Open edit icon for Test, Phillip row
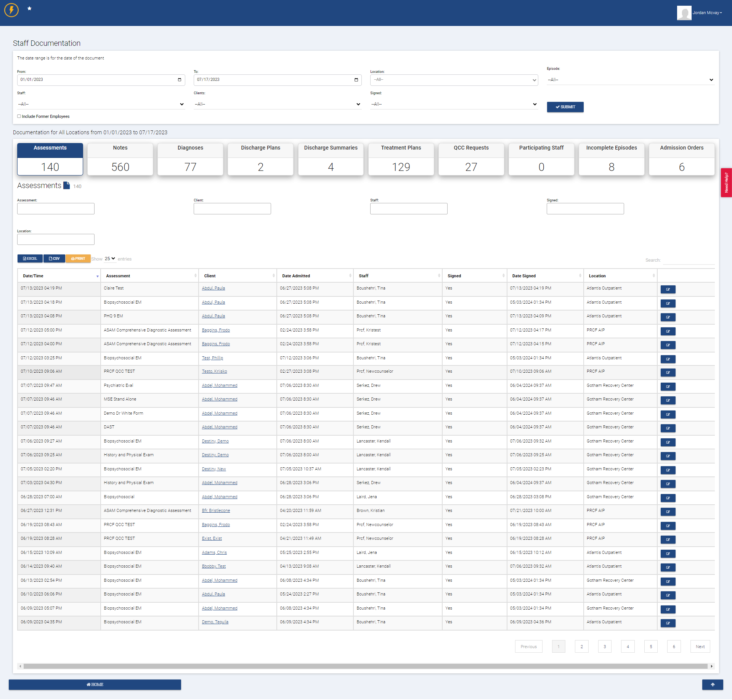This screenshot has width=732, height=700. tap(668, 359)
